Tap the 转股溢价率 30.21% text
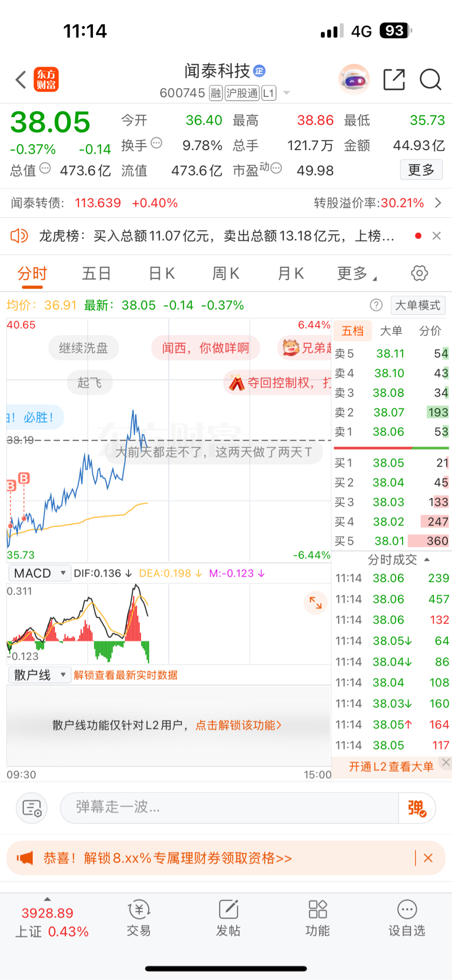Screen dimensions: 452x980 tap(368, 203)
